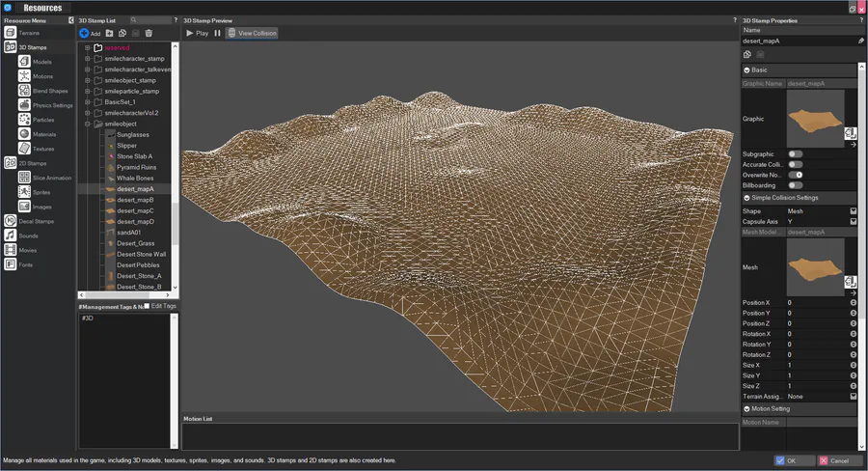
Task: Select desert_mapB in the stamp list
Action: tap(135, 200)
